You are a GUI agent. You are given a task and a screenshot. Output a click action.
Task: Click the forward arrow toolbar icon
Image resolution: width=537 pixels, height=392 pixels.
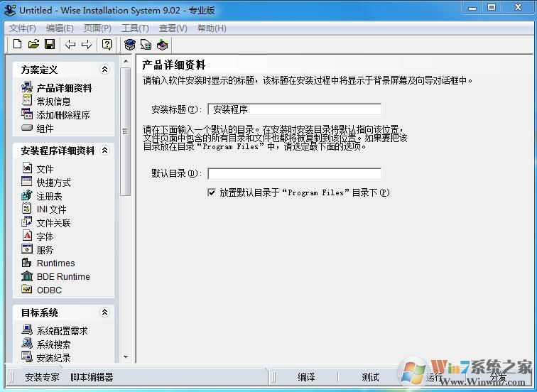pos(87,44)
